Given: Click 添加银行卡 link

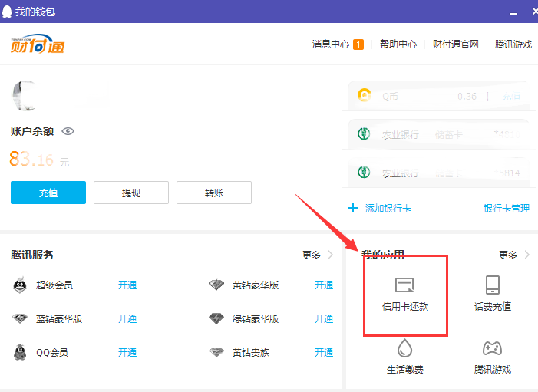Looking at the screenshot, I should [388, 208].
